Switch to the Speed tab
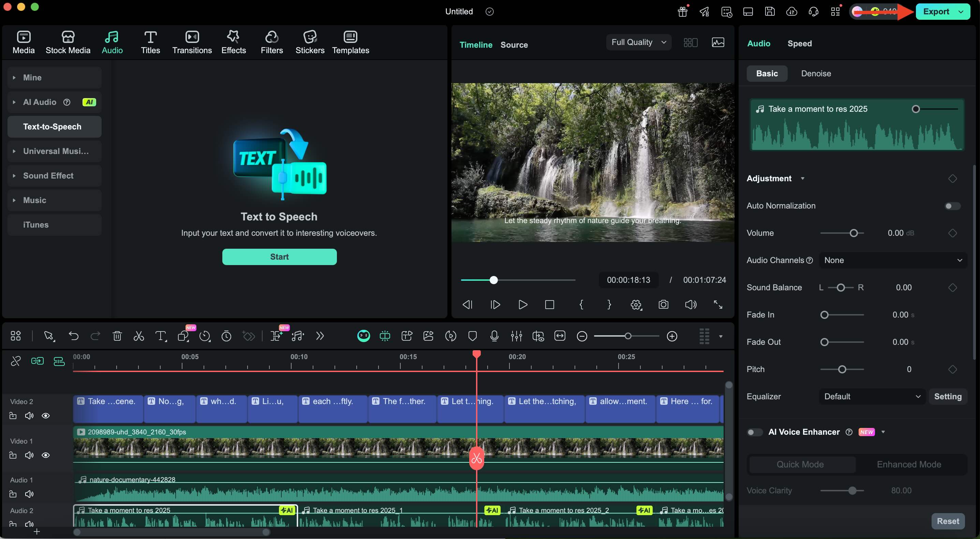 (799, 43)
